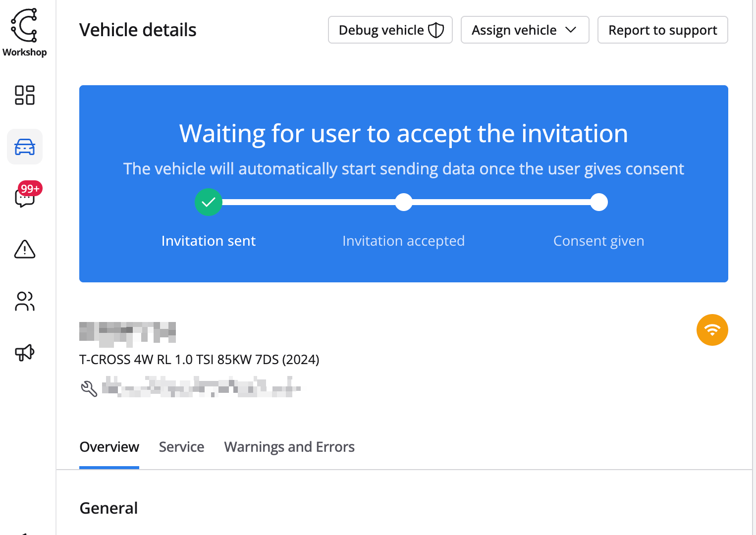
Task: Click the Report to support button
Action: pos(662,30)
